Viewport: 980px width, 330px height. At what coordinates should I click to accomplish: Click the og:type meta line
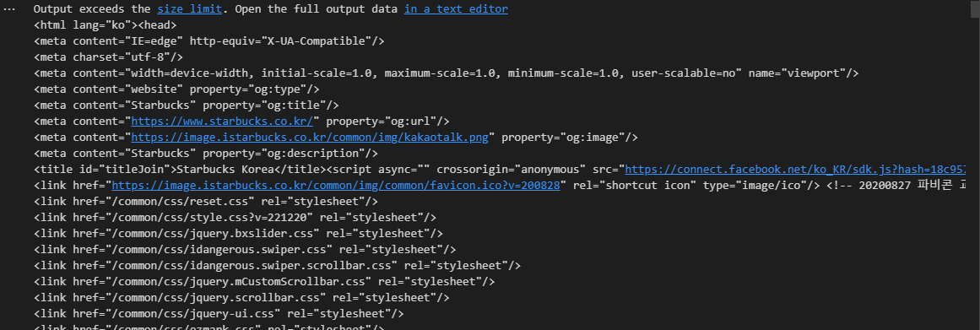(176, 89)
